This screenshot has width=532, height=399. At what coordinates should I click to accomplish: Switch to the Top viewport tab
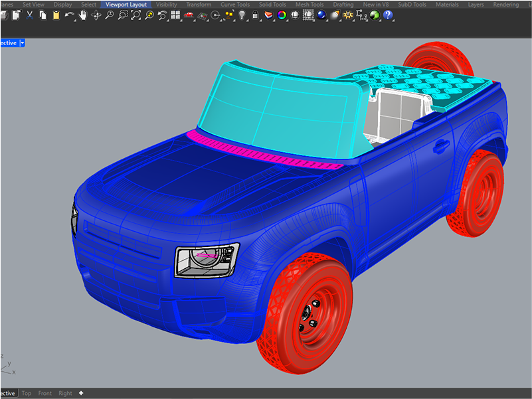point(27,393)
